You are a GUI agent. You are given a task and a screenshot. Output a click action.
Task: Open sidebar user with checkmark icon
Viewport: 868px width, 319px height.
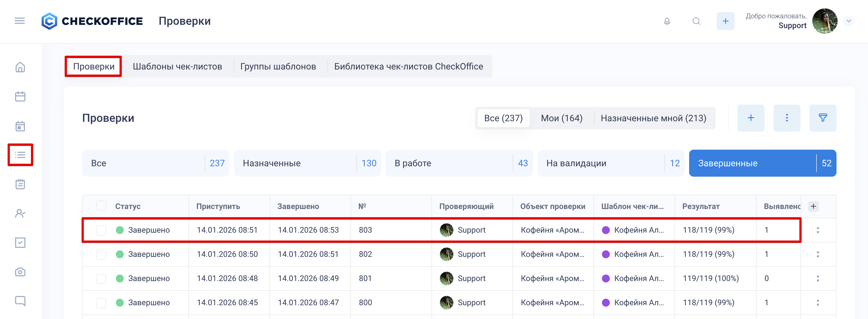coord(20,213)
